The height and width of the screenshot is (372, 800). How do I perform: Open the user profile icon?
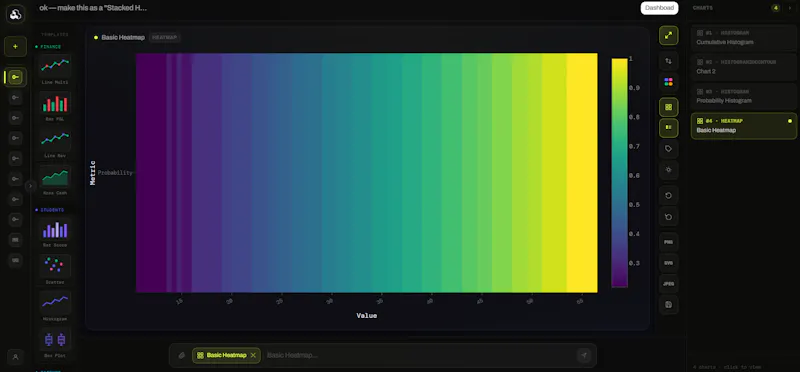(x=15, y=357)
